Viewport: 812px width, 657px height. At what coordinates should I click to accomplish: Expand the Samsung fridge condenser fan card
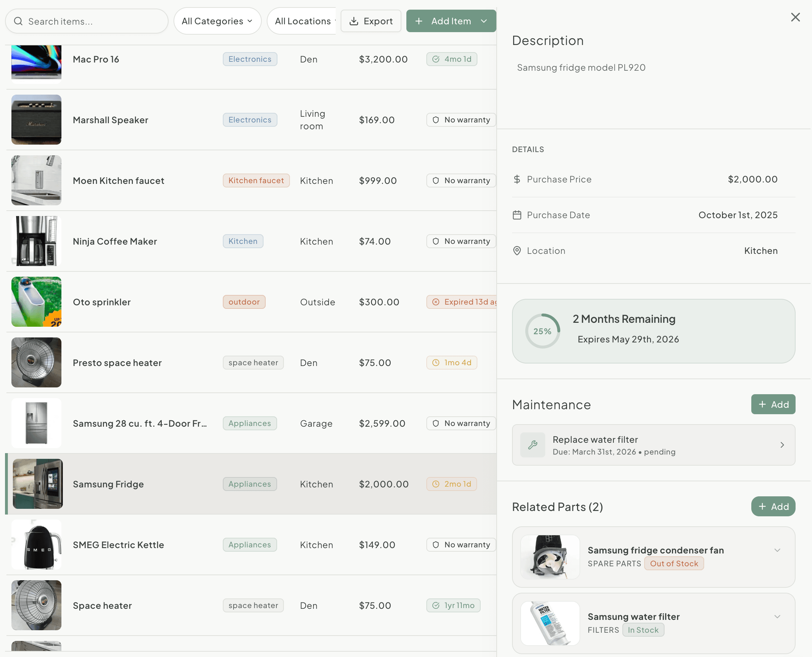(x=778, y=550)
